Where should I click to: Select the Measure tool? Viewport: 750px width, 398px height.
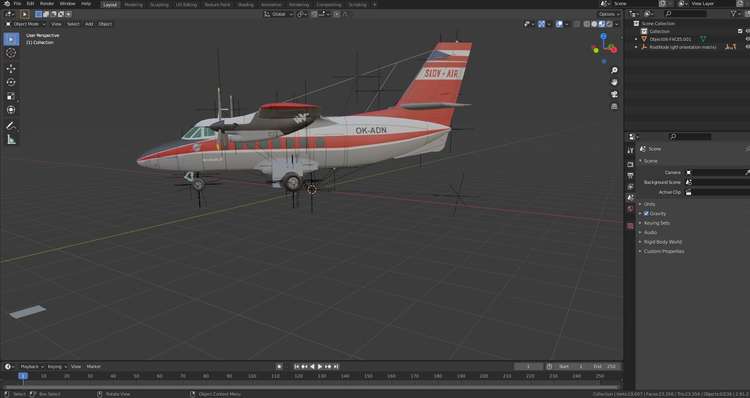pyautogui.click(x=11, y=140)
